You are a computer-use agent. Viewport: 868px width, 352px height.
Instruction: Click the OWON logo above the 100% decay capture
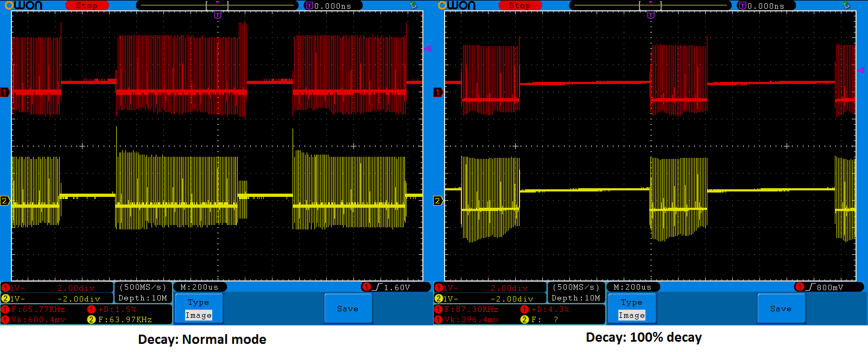(456, 5)
